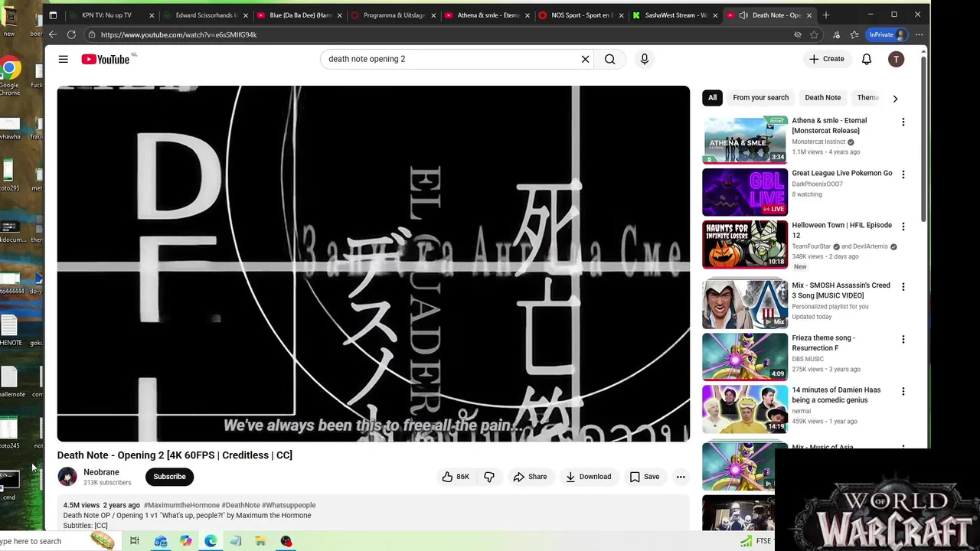
Task: Open the account avatar menu
Action: tap(896, 59)
